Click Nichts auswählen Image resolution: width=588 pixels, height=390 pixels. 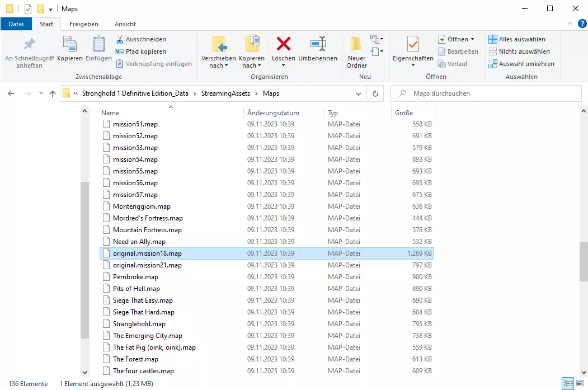click(x=519, y=51)
